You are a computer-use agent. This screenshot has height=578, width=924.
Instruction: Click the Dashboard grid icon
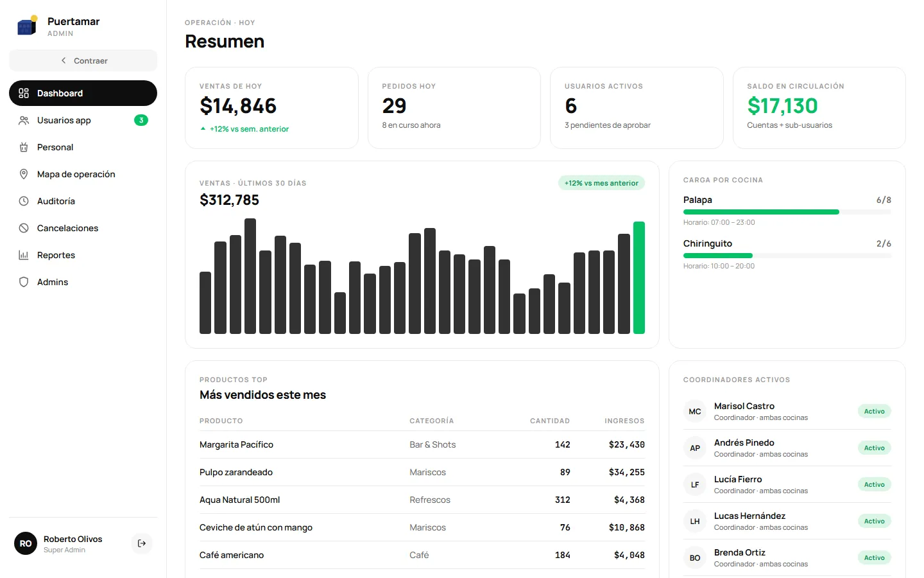(x=24, y=93)
